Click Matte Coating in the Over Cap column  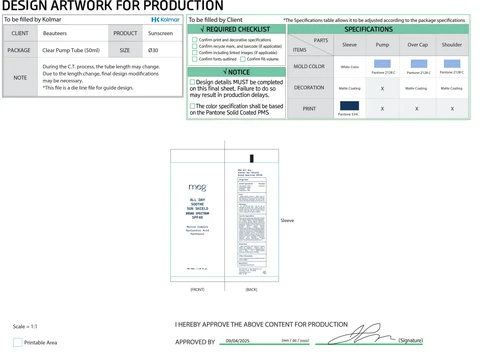pyautogui.click(x=416, y=88)
